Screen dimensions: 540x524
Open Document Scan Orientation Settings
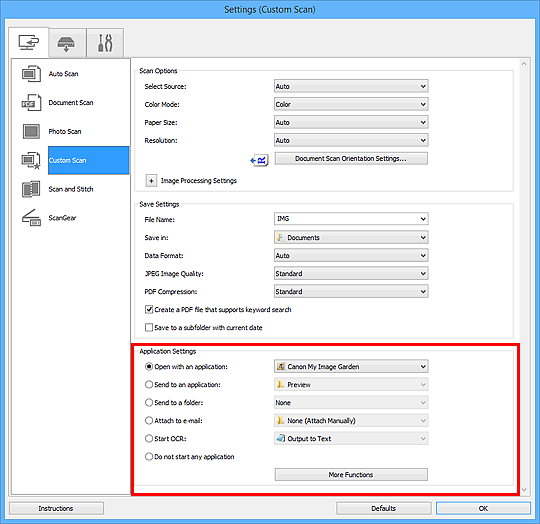pyautogui.click(x=351, y=159)
